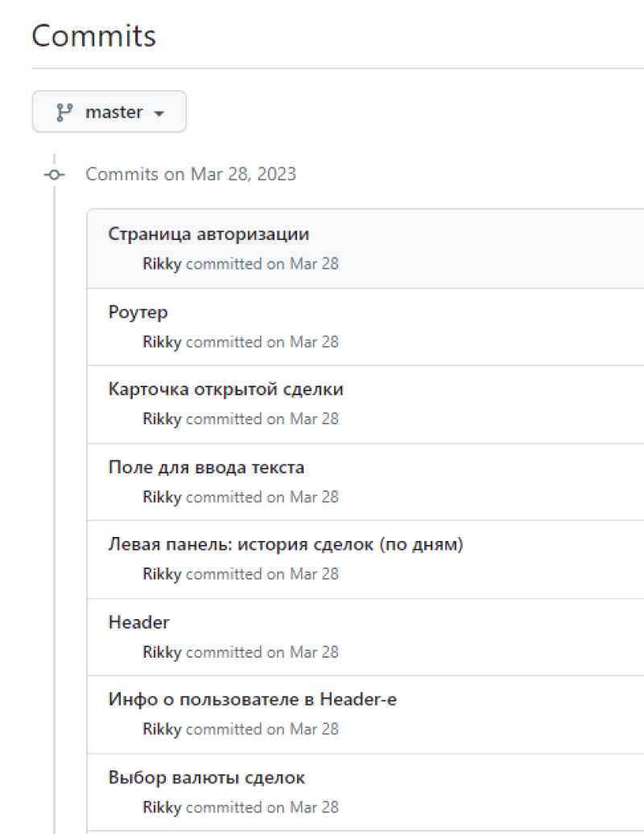Image resolution: width=644 pixels, height=834 pixels.
Task: Open the 'Header' commit
Action: pyautogui.click(x=138, y=622)
